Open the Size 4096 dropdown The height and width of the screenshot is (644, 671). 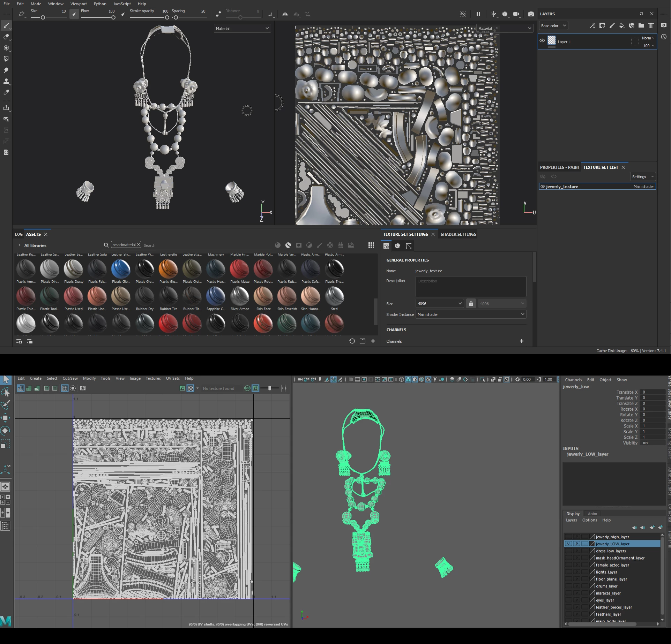tap(439, 304)
